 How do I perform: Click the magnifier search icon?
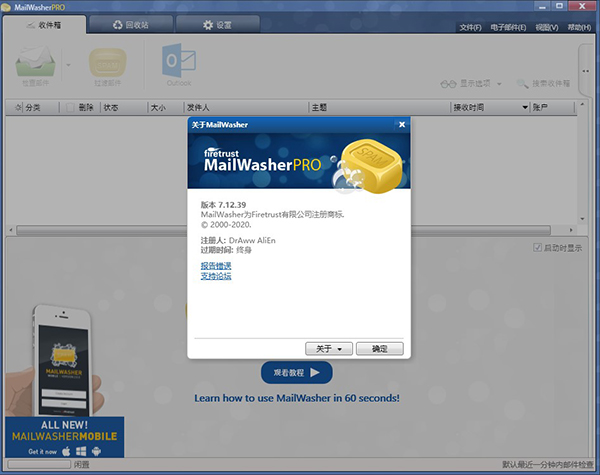pos(522,83)
